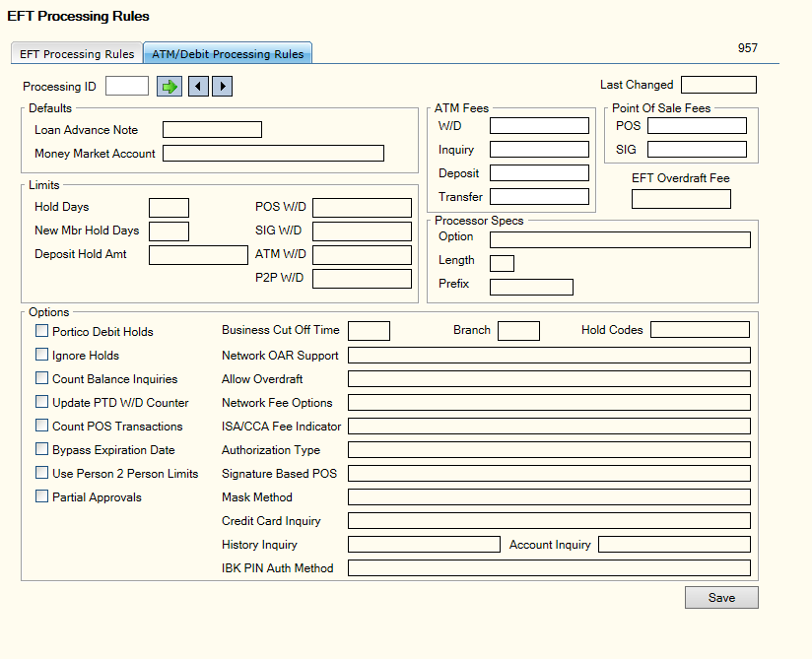The width and height of the screenshot is (812, 659).
Task: Click the ATM W/D limit field
Action: click(x=362, y=255)
